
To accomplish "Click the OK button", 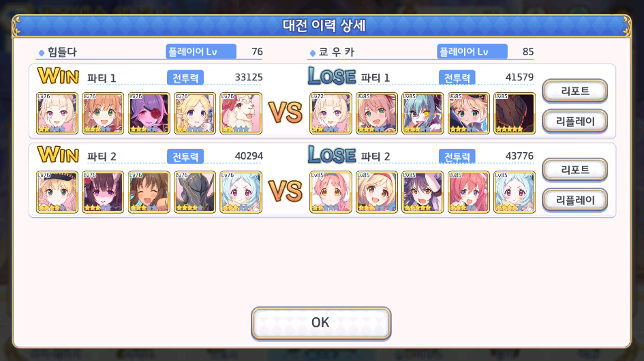I will [321, 323].
